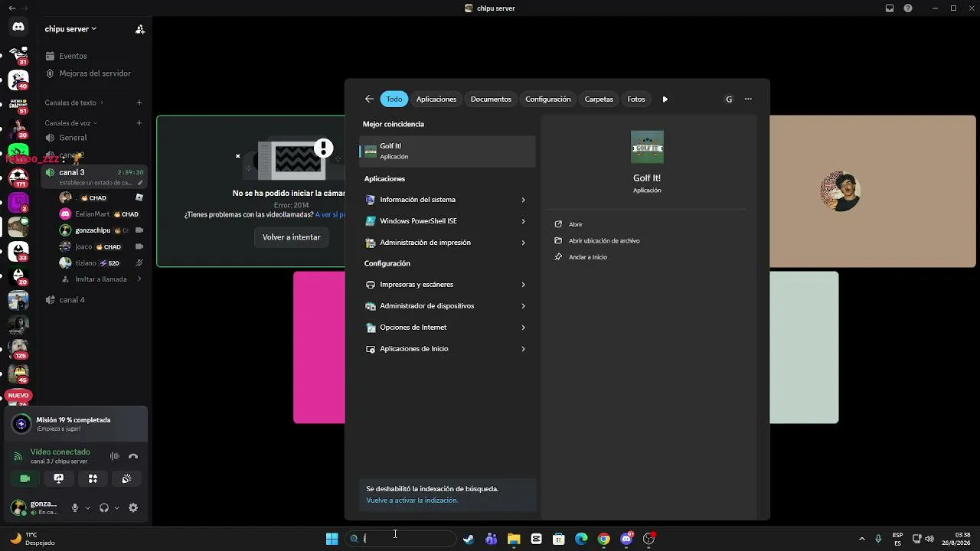Open Steam from the taskbar

[x=469, y=539]
